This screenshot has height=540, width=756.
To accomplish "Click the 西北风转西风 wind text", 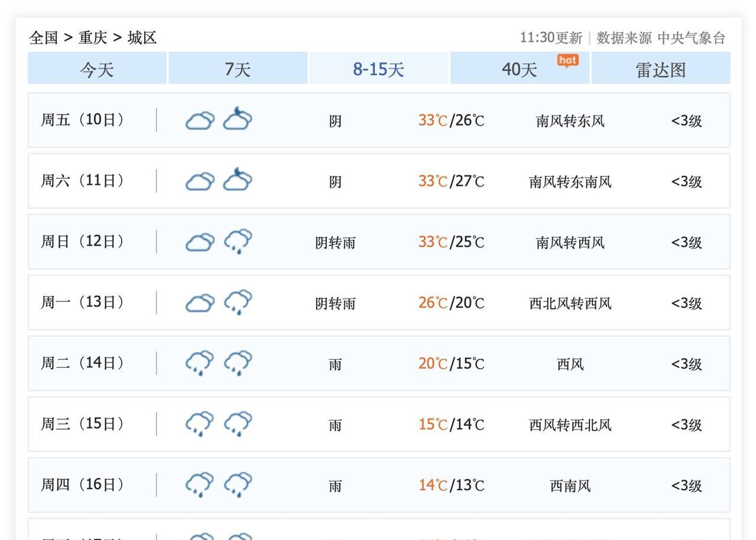I will point(570,303).
